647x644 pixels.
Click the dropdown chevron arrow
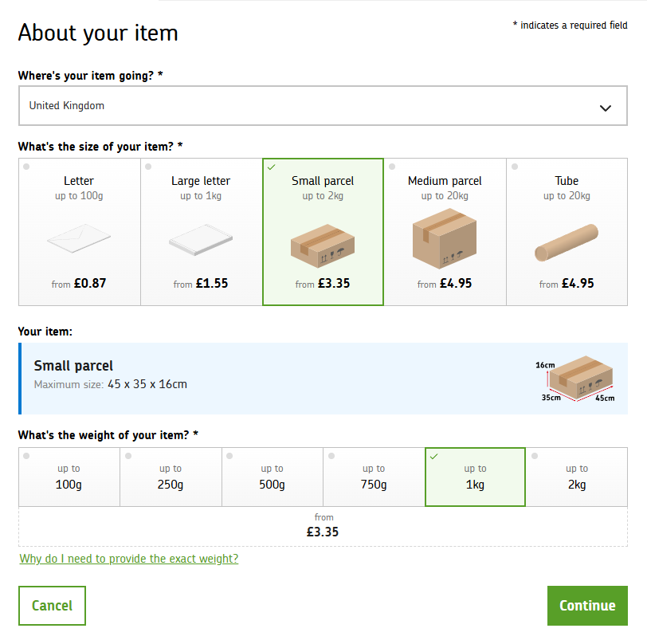tap(606, 108)
